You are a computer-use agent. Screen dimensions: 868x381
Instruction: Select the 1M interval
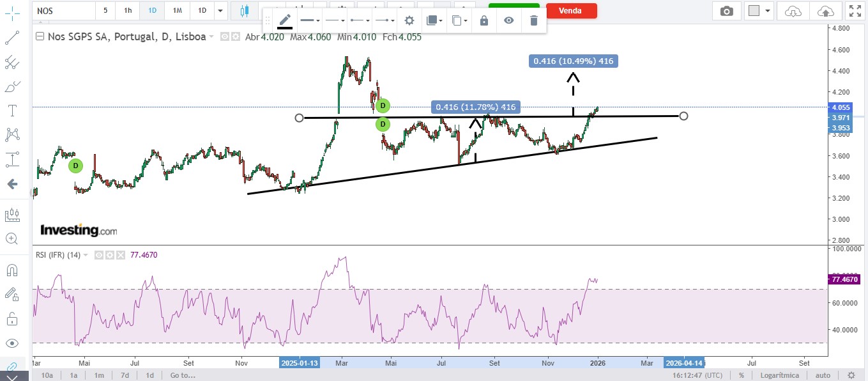click(x=177, y=11)
